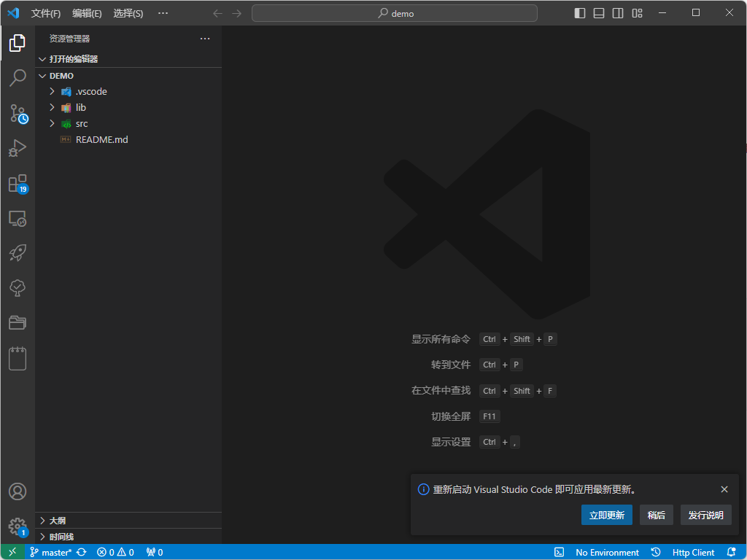Image resolution: width=747 pixels, height=560 pixels.
Task: Click the Http Client status item
Action: click(x=693, y=553)
